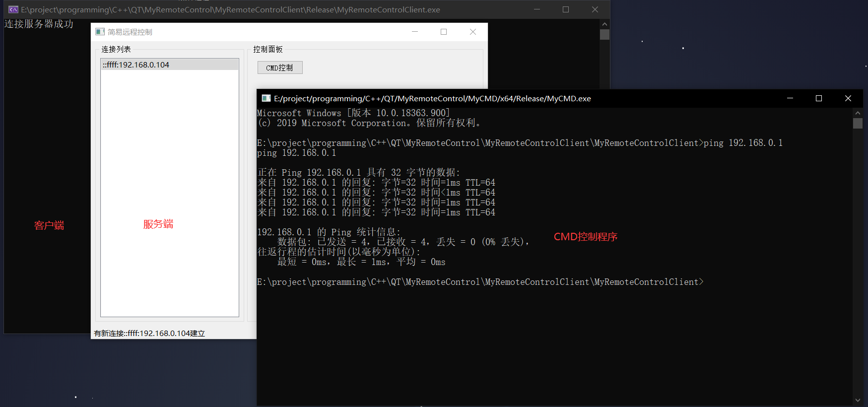Select ::ffff:192.168.0.104 in connection list
The width and height of the screenshot is (868, 407).
coord(170,65)
